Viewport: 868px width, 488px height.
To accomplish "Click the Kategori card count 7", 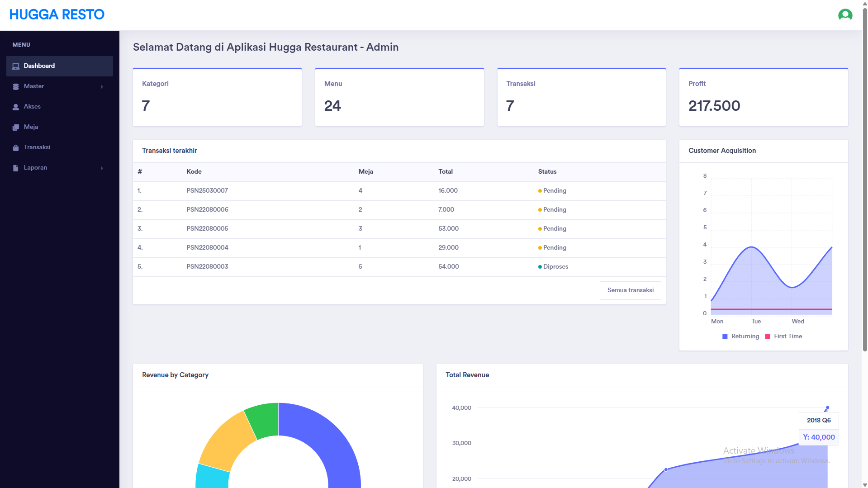I will coord(146,106).
